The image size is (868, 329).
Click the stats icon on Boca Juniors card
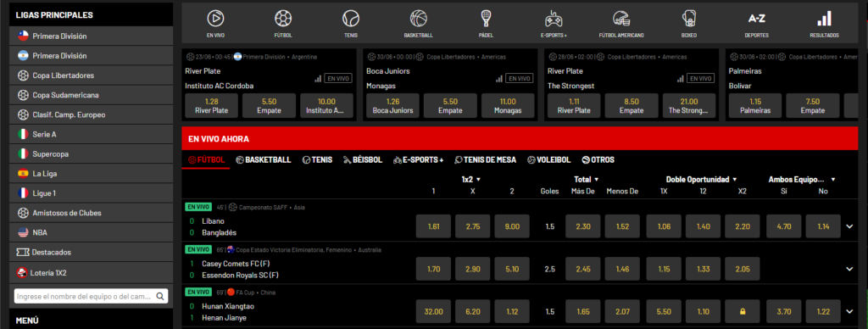(499, 79)
